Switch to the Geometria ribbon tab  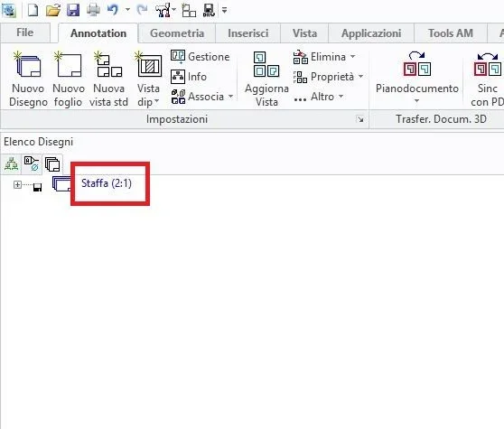pos(177,33)
